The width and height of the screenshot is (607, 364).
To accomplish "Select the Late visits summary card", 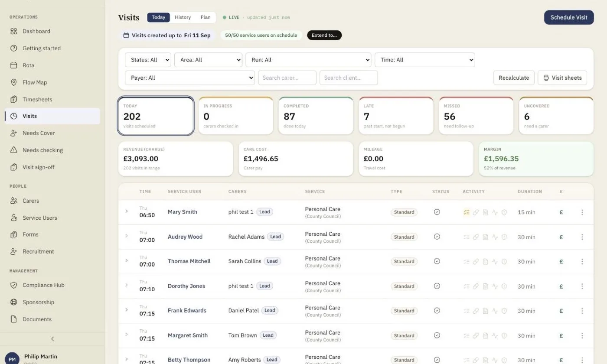I will [x=396, y=116].
